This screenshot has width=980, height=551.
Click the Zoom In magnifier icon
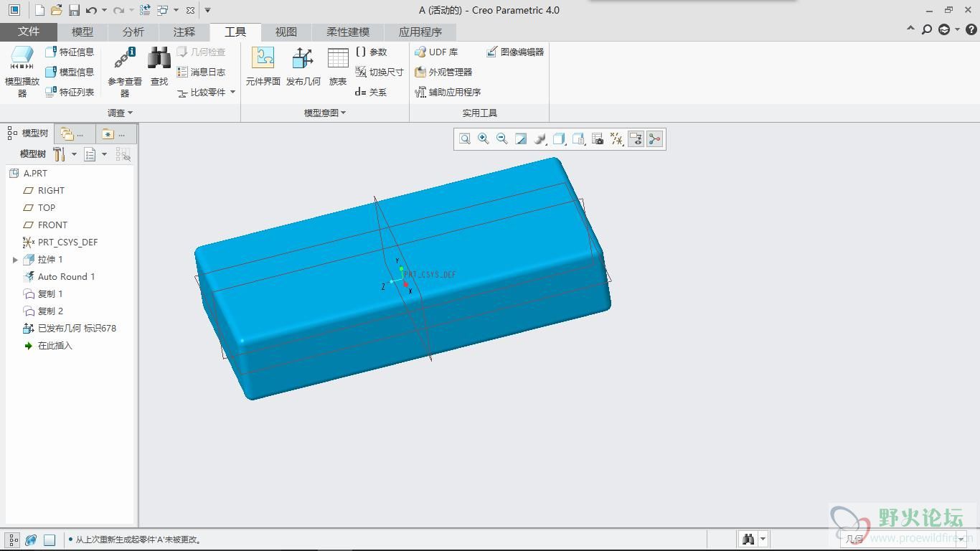click(484, 139)
